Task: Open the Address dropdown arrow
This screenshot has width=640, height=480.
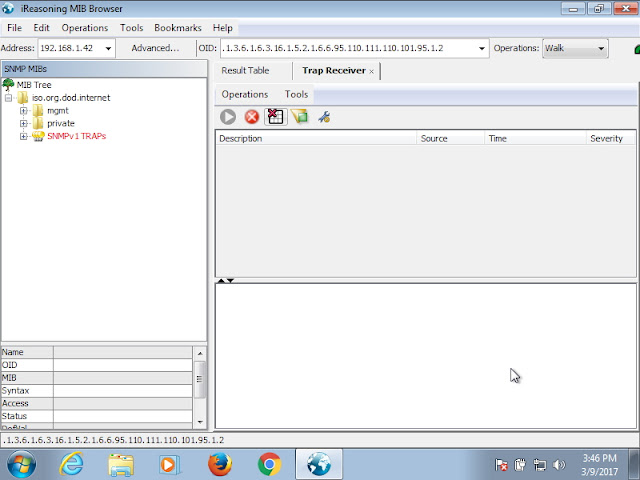Action: click(x=108, y=48)
